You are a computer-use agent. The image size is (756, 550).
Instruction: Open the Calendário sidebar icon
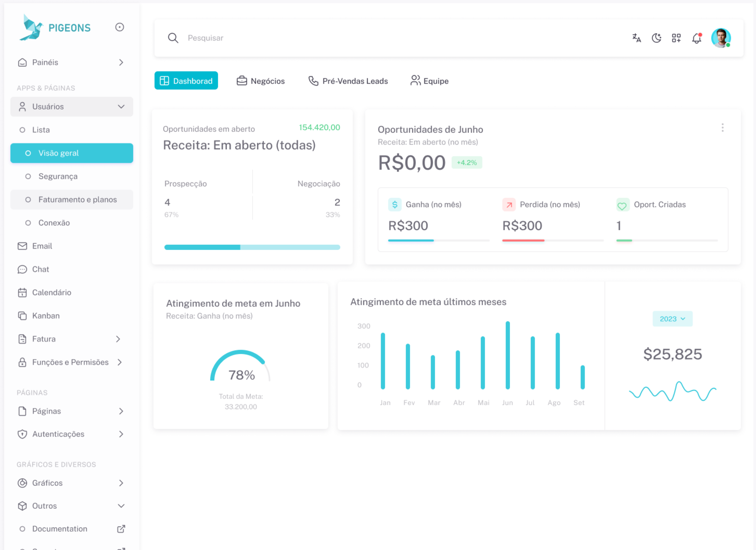click(x=22, y=292)
